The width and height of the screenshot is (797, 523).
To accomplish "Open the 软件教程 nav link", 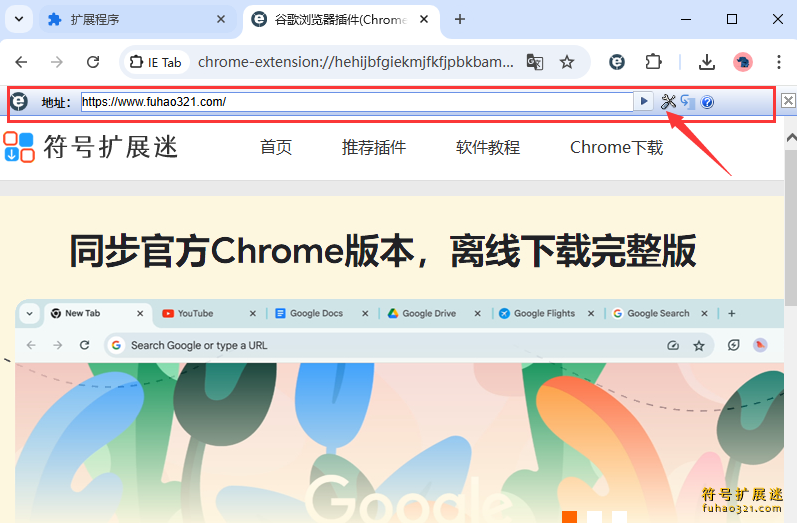I will (x=487, y=147).
